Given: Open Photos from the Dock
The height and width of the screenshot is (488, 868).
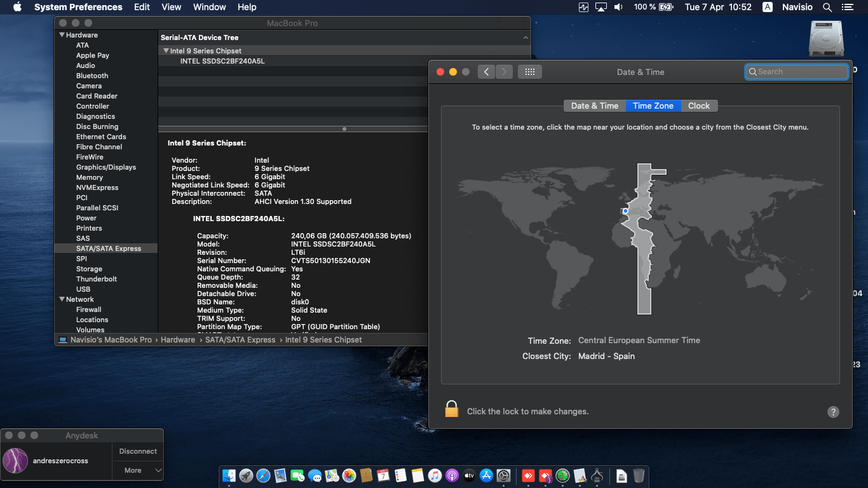Looking at the screenshot, I should pyautogui.click(x=349, y=475).
